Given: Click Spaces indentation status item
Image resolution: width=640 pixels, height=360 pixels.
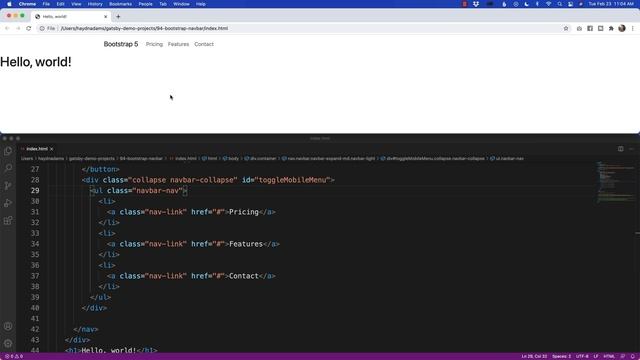Looking at the screenshot, I should click(x=562, y=356).
